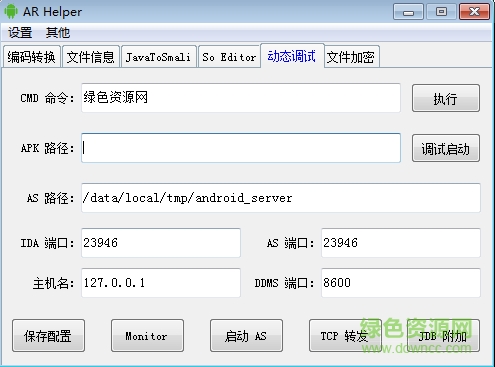Switch to the 编码转换 tab

(32, 57)
